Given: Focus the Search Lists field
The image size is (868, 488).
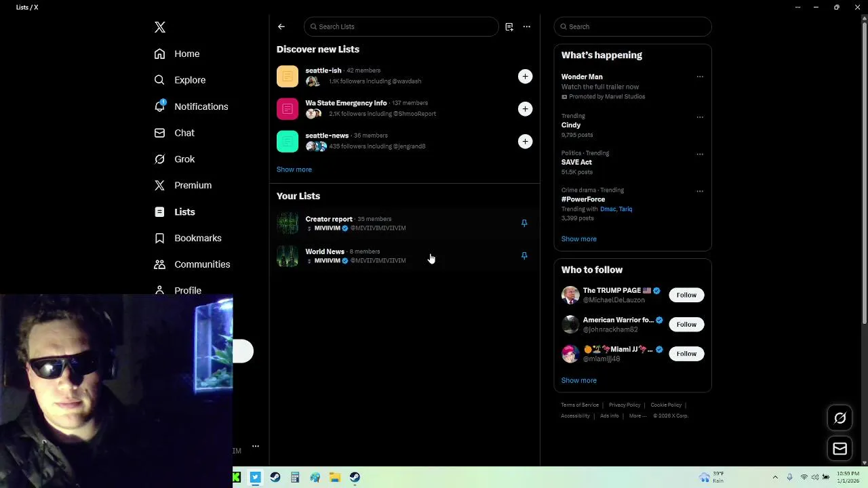Looking at the screenshot, I should [x=401, y=26].
